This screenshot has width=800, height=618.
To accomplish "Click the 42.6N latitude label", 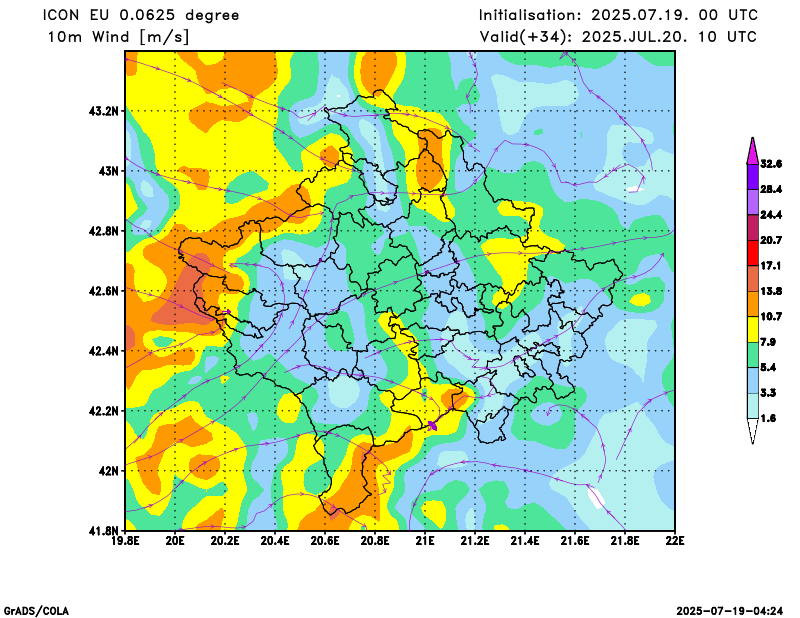I will [104, 291].
